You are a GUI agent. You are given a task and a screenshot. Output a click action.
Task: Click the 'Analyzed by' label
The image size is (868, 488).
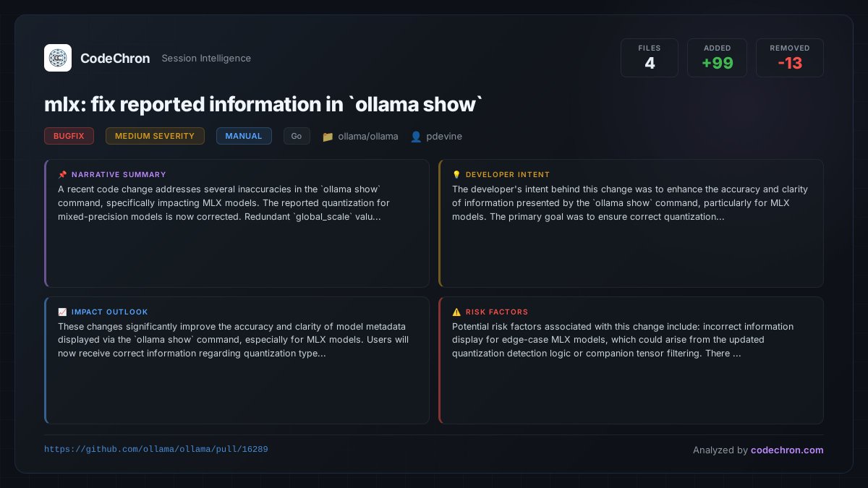tap(720, 450)
